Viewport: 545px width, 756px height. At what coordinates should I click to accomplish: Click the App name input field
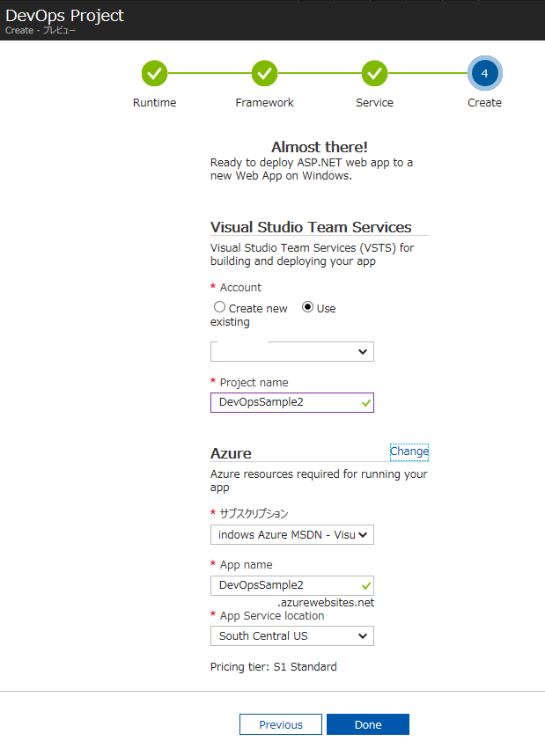pyautogui.click(x=292, y=585)
